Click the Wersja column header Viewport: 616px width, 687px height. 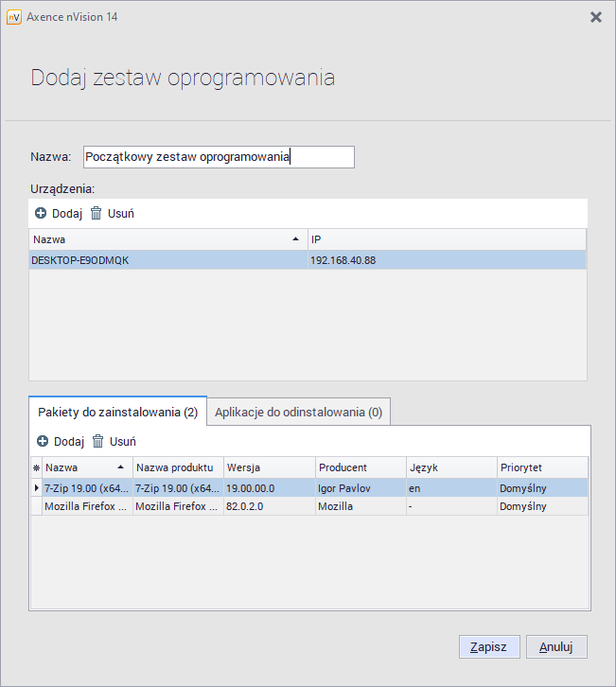pyautogui.click(x=269, y=467)
